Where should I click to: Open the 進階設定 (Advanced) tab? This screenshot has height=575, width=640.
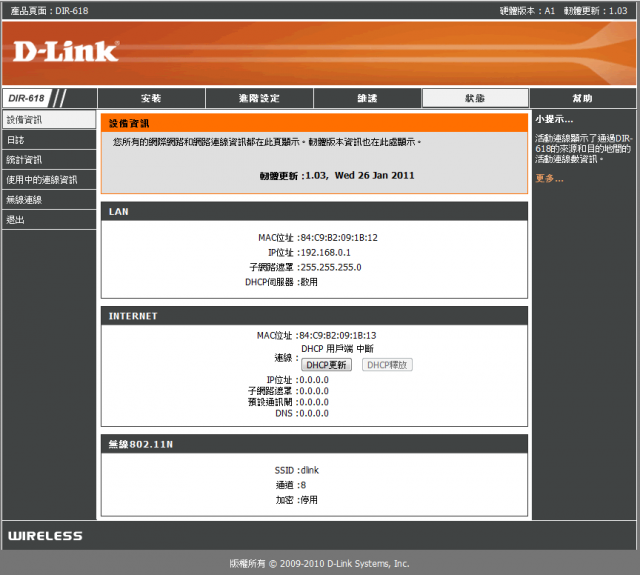259,98
